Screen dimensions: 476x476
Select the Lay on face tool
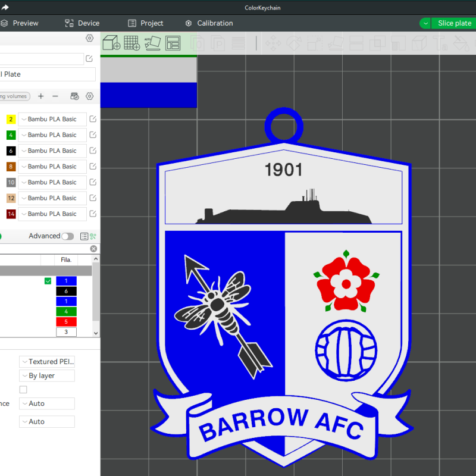pyautogui.click(x=336, y=43)
